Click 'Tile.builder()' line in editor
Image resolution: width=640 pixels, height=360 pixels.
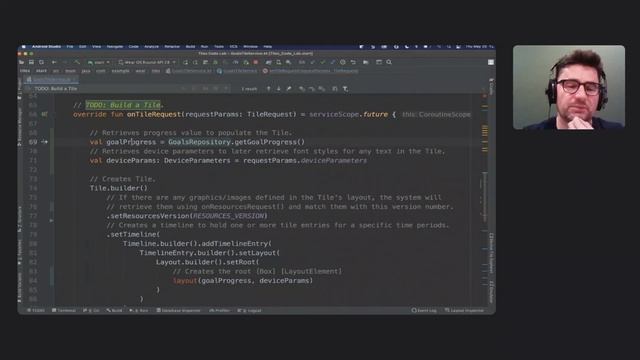(x=119, y=188)
